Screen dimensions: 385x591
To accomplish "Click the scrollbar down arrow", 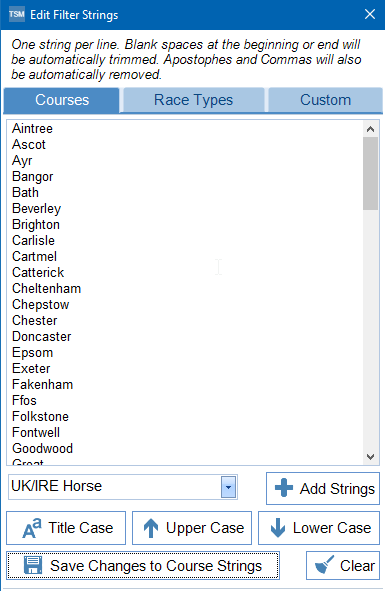I will pyautogui.click(x=370, y=456).
